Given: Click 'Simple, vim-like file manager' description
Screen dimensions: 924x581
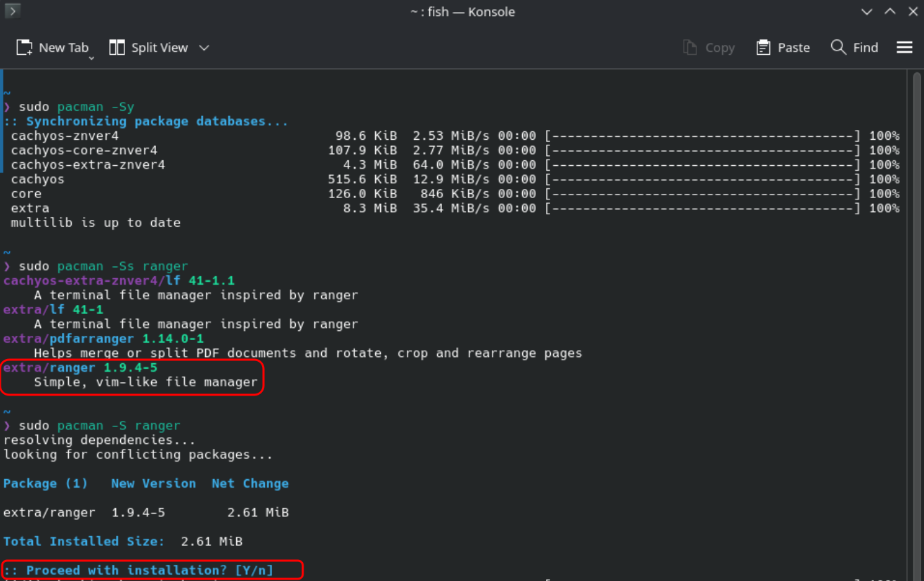Looking at the screenshot, I should pos(145,382).
